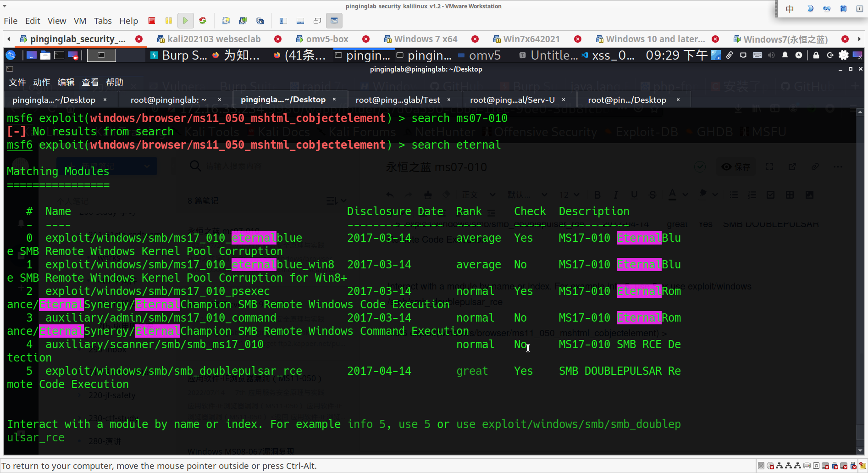Restart the guest with the red-green cycle icon
Image resolution: width=868 pixels, height=473 pixels.
[x=203, y=21]
